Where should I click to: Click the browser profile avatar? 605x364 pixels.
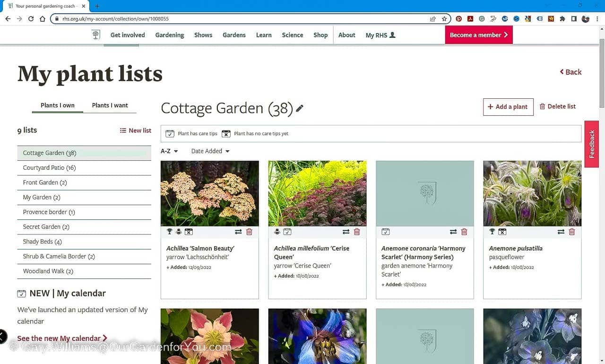[586, 19]
